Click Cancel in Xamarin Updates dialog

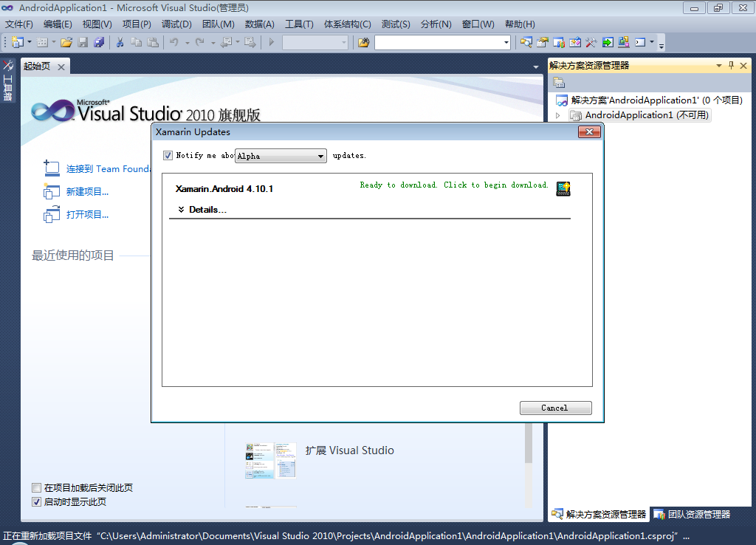tap(555, 408)
